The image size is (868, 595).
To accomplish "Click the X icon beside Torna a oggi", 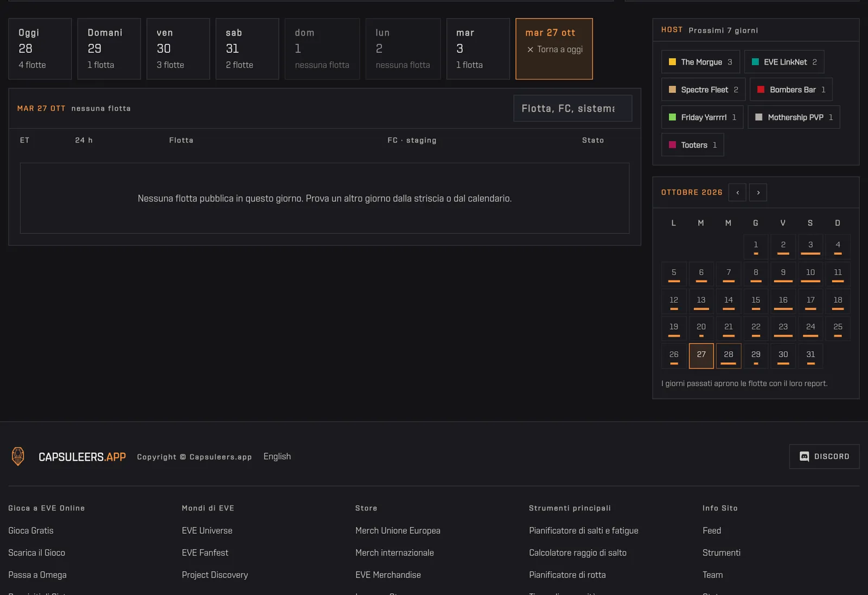I will pos(530,49).
